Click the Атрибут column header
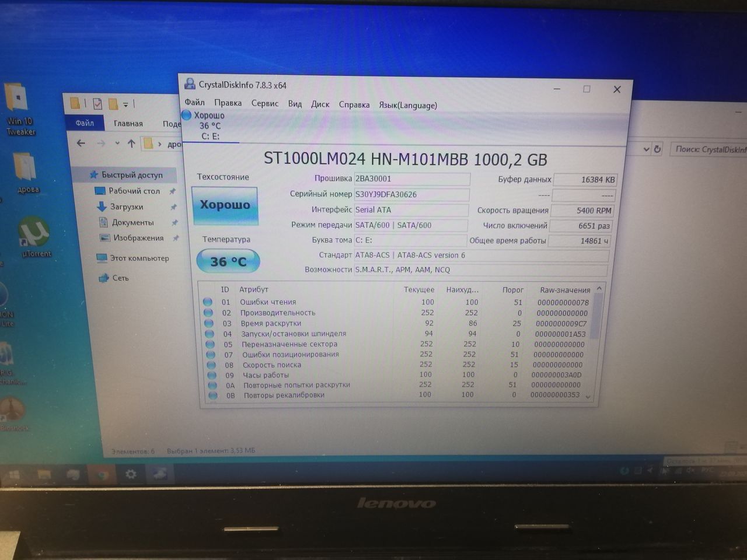747x560 pixels. point(253,289)
